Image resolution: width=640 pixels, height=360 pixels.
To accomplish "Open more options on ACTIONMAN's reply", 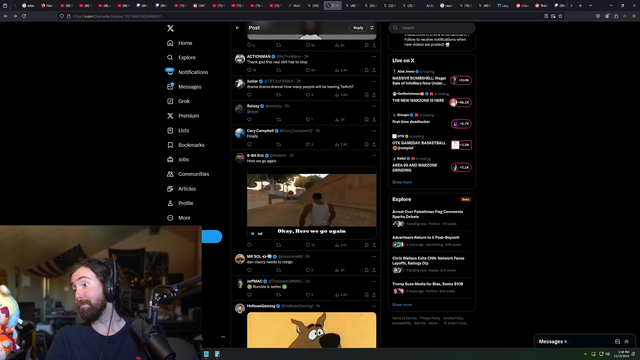I will click(x=374, y=57).
